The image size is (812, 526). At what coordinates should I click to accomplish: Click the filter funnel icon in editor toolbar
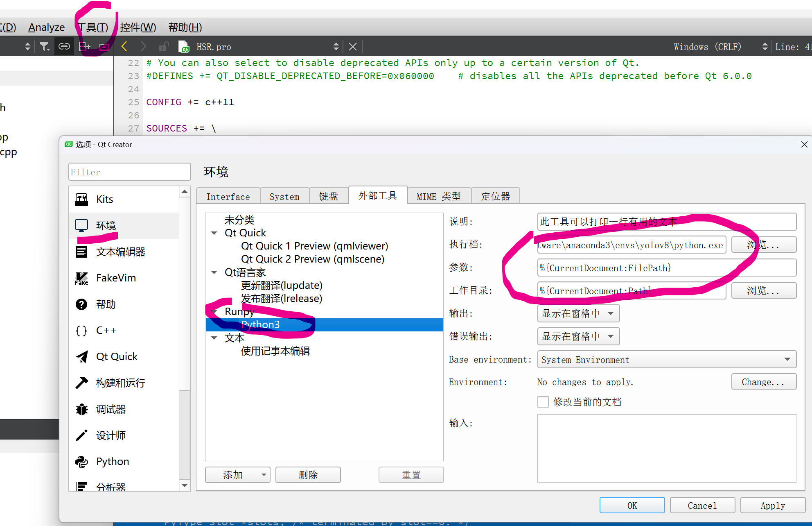45,47
